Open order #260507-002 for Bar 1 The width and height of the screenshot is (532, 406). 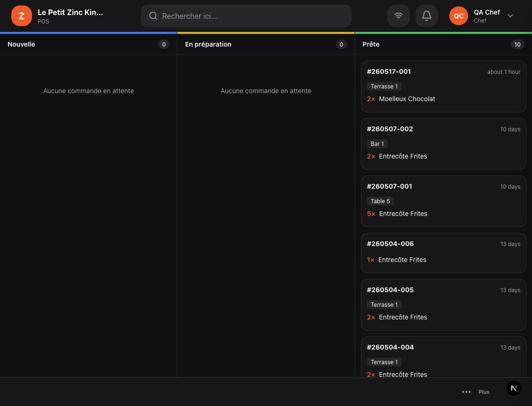coord(444,144)
